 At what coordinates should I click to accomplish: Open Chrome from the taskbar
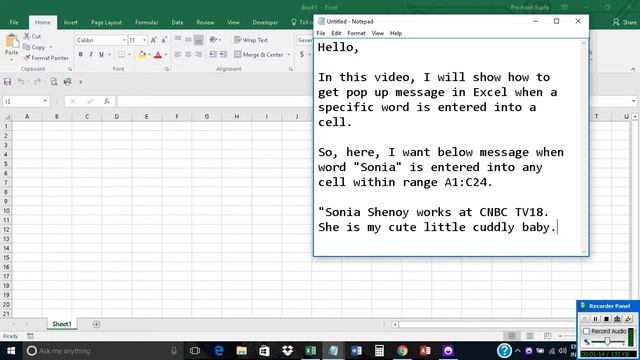click(402, 351)
